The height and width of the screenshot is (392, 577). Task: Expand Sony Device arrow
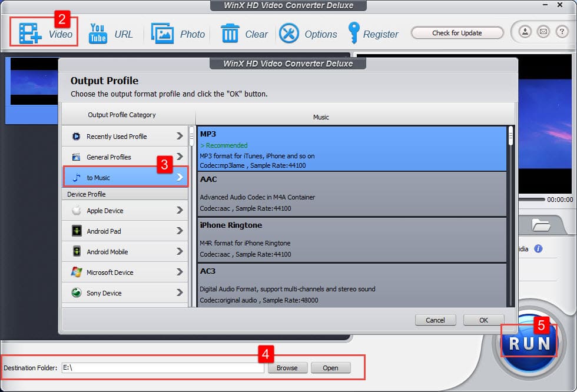point(180,293)
